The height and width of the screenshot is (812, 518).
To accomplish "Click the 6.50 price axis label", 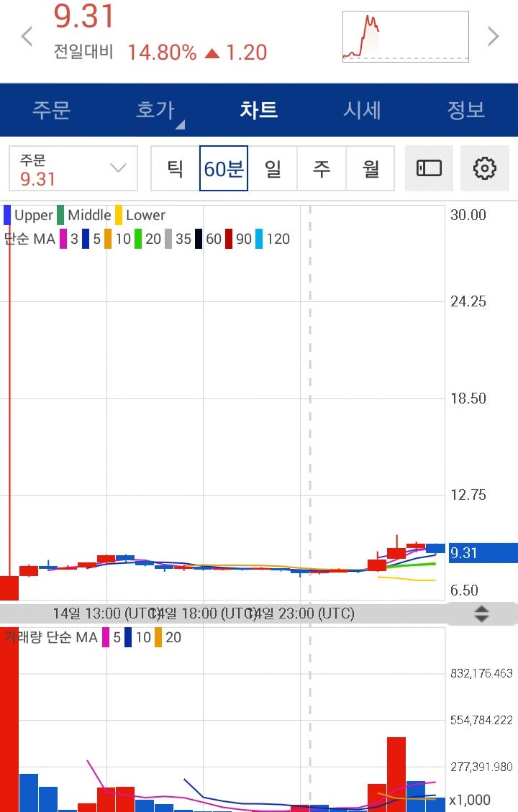I will tap(464, 590).
